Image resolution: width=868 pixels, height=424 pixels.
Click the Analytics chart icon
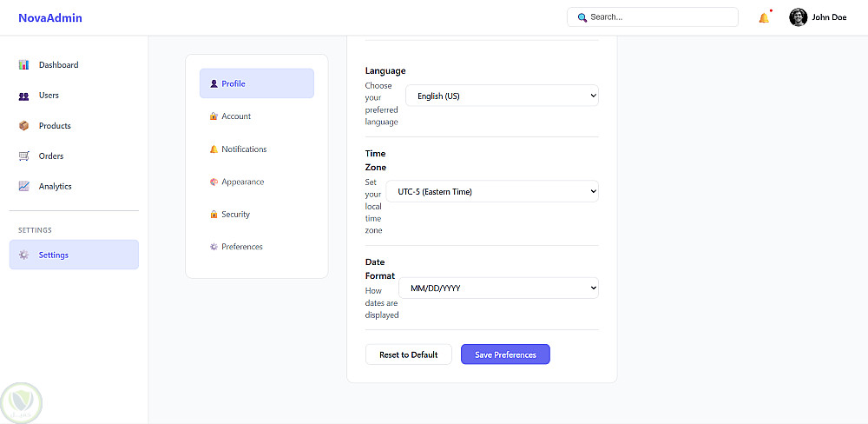click(24, 187)
